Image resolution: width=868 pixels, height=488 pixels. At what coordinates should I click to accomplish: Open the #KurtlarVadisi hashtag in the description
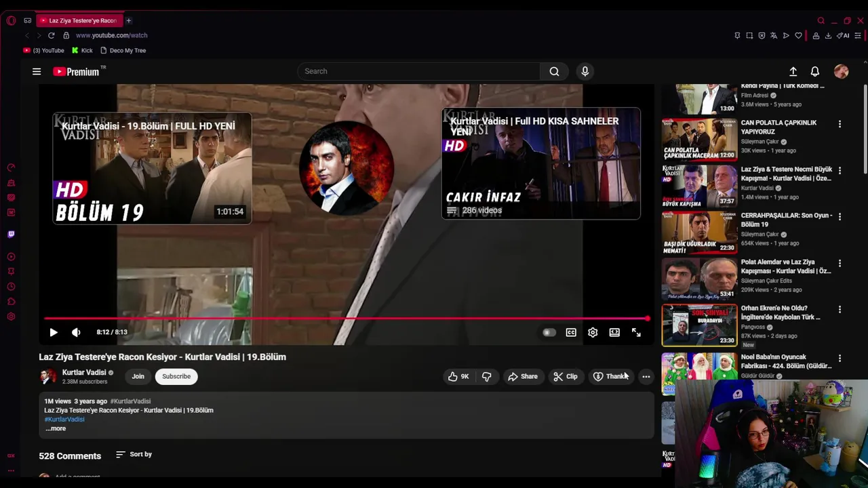tap(64, 420)
